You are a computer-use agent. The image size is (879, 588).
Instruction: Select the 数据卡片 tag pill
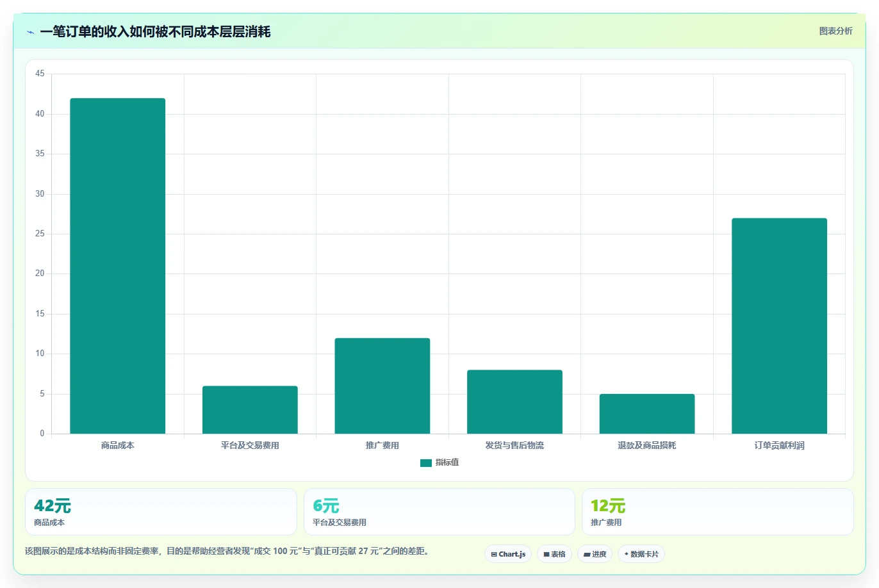coord(641,554)
